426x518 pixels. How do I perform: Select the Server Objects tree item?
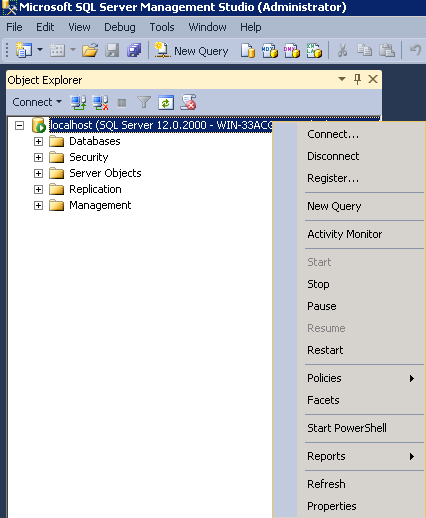point(105,173)
